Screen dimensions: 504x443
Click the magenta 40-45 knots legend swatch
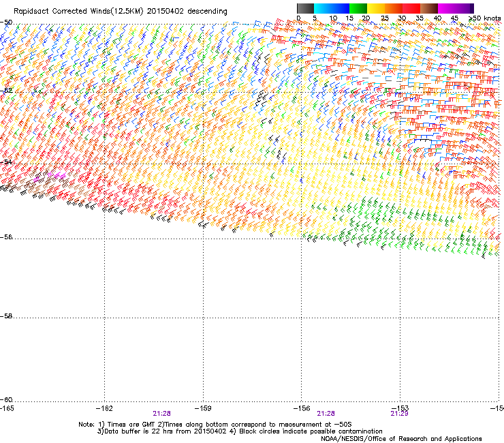click(447, 8)
